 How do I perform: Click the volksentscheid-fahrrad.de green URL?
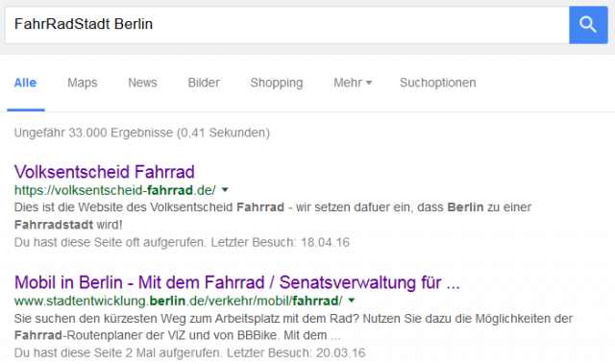[115, 190]
